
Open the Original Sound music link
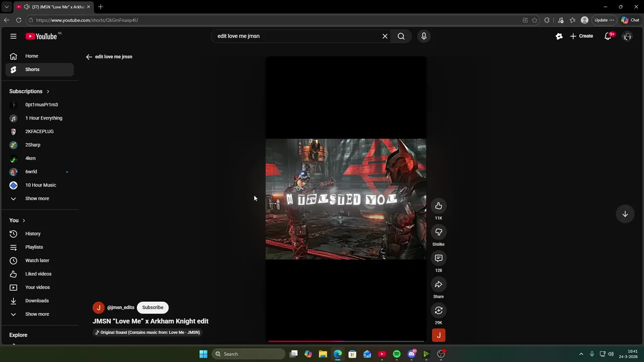[x=147, y=332]
